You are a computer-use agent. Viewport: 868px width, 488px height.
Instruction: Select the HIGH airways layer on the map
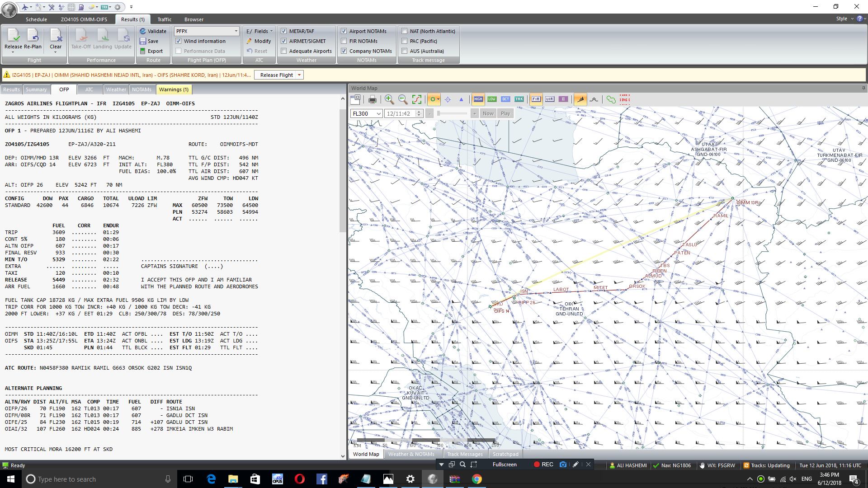(478, 99)
